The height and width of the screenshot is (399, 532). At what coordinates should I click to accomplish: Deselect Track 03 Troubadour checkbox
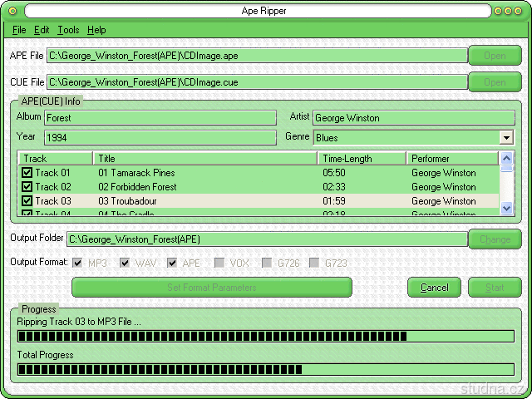click(x=27, y=201)
